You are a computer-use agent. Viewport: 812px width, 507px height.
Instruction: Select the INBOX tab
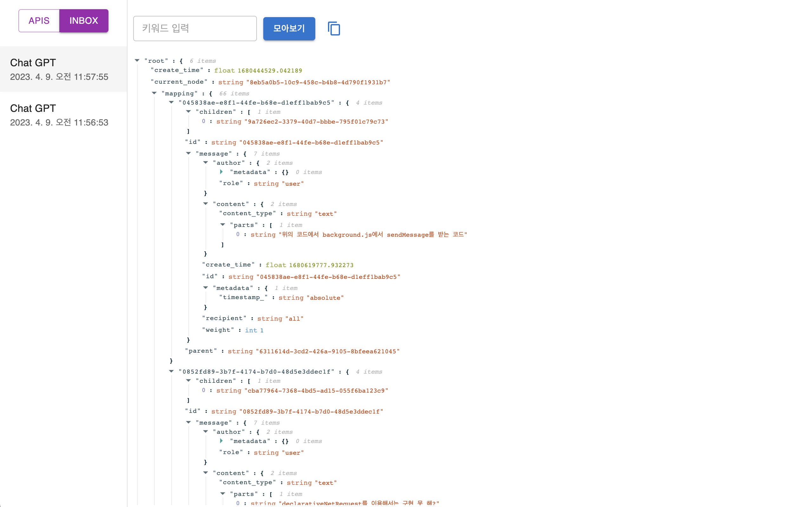[83, 21]
